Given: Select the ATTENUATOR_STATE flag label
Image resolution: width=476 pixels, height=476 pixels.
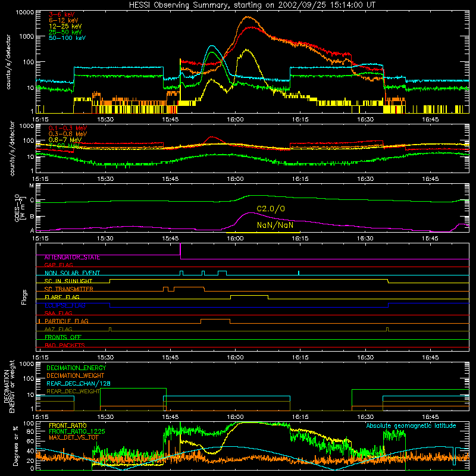Looking at the screenshot, I should coord(72,258).
